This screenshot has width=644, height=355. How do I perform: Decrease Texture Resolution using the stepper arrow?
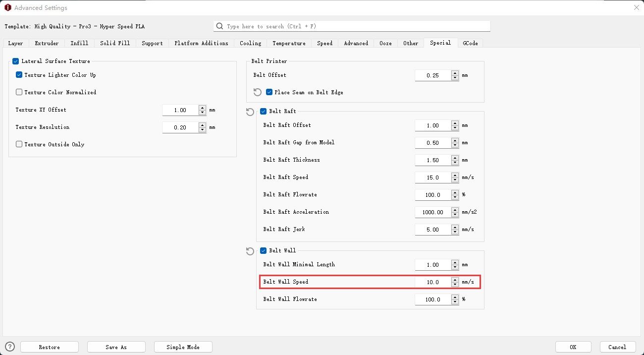(x=202, y=129)
